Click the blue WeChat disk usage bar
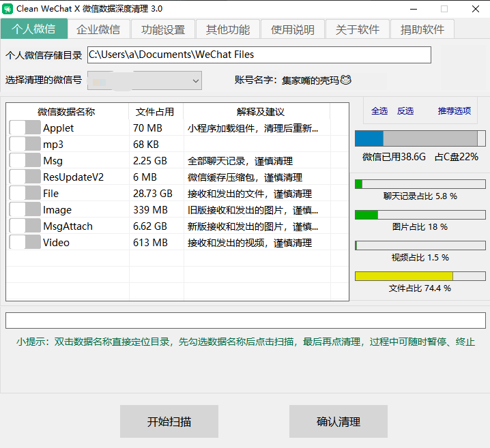The width and height of the screenshot is (490, 448). point(420,138)
